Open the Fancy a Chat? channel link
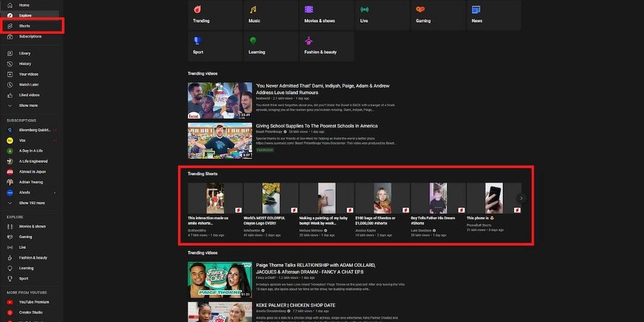644x322 pixels. point(267,278)
